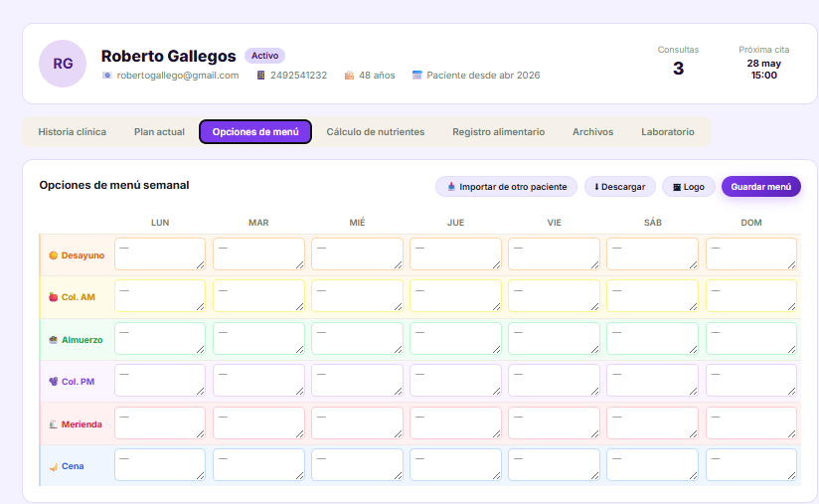Save with Guardar menú button
The width and height of the screenshot is (819, 504).
point(761,187)
